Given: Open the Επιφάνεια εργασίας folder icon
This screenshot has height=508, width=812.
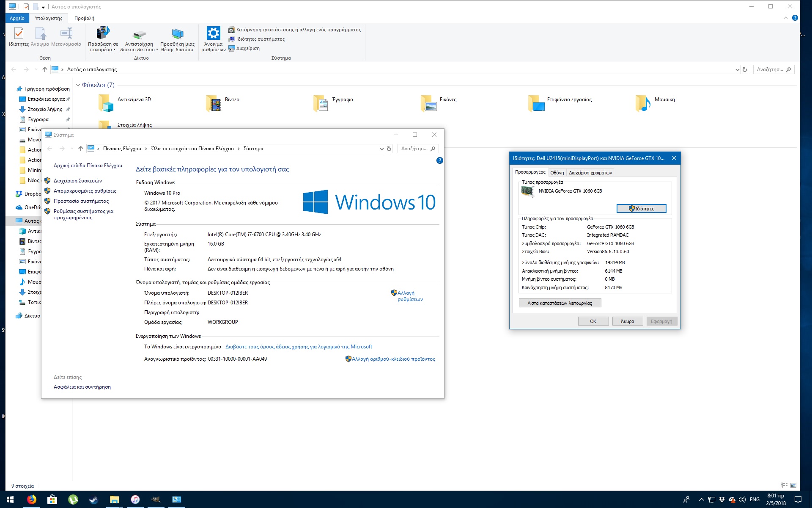Looking at the screenshot, I should coord(536,103).
